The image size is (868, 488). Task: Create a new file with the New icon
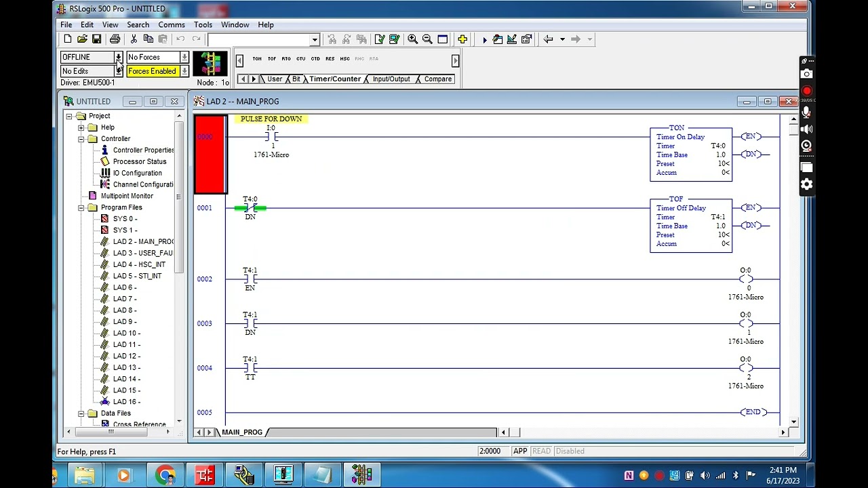[x=67, y=39]
